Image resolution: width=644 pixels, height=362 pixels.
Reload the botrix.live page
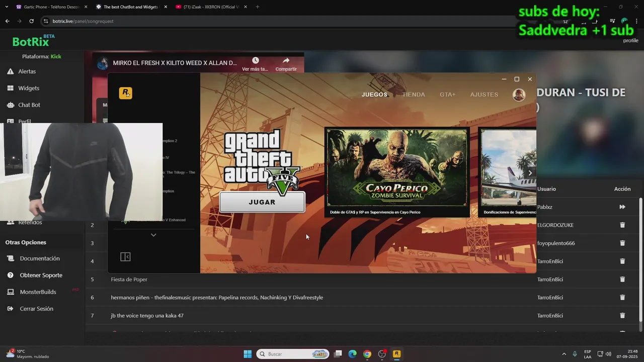(31, 21)
